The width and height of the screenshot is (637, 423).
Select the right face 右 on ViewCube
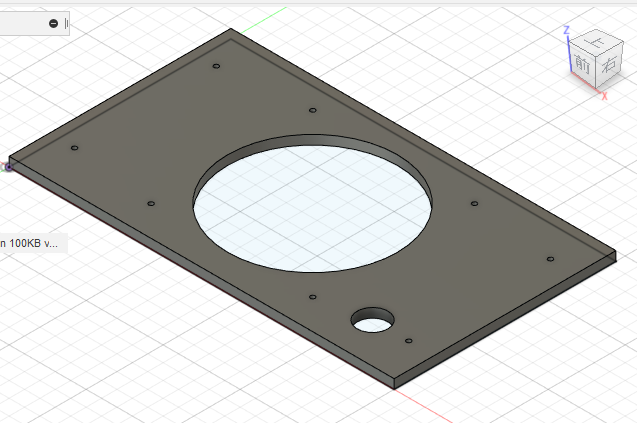[609, 64]
